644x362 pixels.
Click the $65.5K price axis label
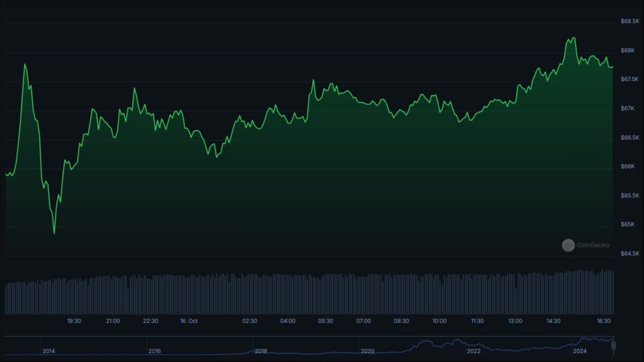point(630,195)
